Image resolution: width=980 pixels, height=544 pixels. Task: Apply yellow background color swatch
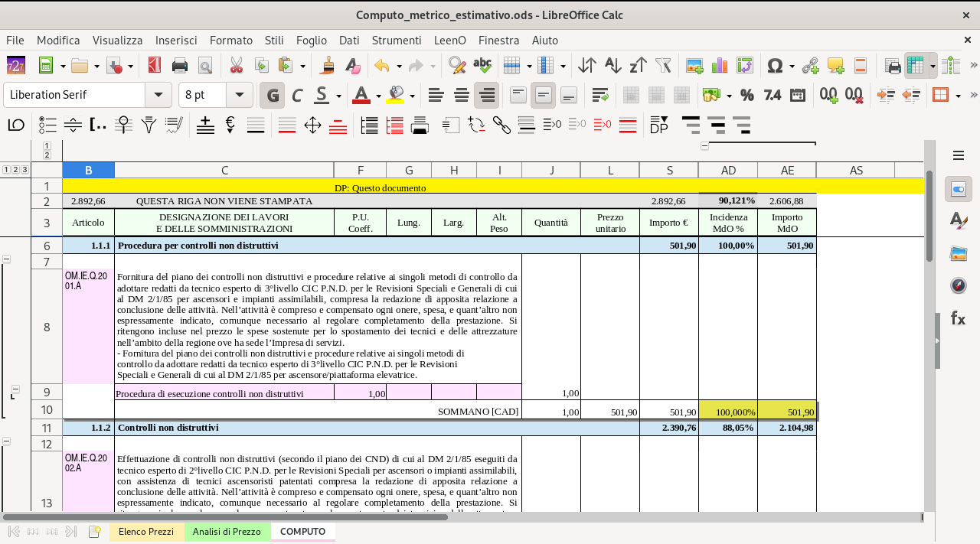tap(396, 96)
